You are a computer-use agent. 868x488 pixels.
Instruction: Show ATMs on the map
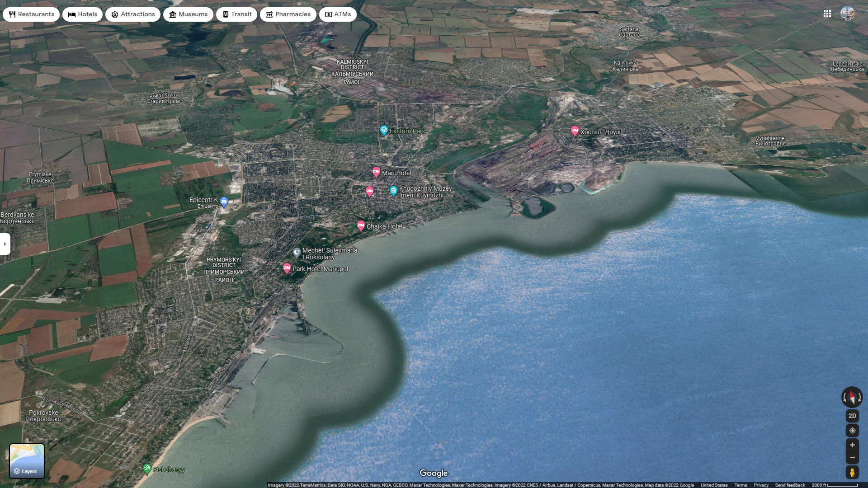pos(338,14)
